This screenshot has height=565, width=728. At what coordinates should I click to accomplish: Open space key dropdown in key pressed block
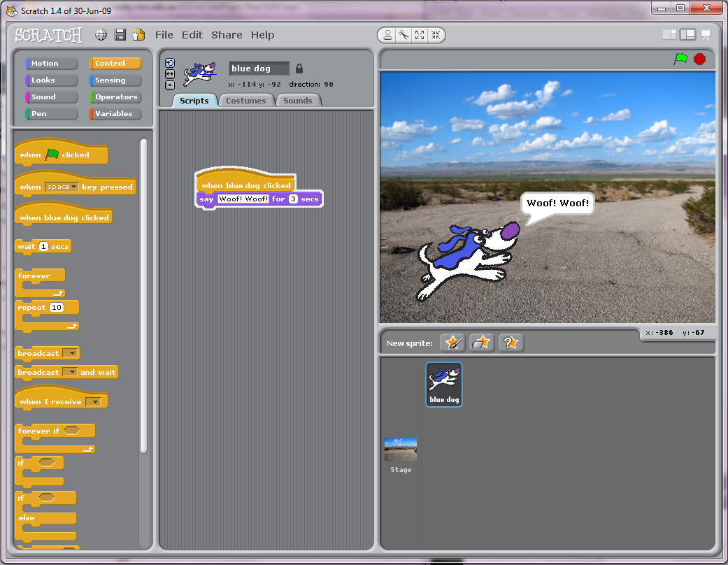62,187
